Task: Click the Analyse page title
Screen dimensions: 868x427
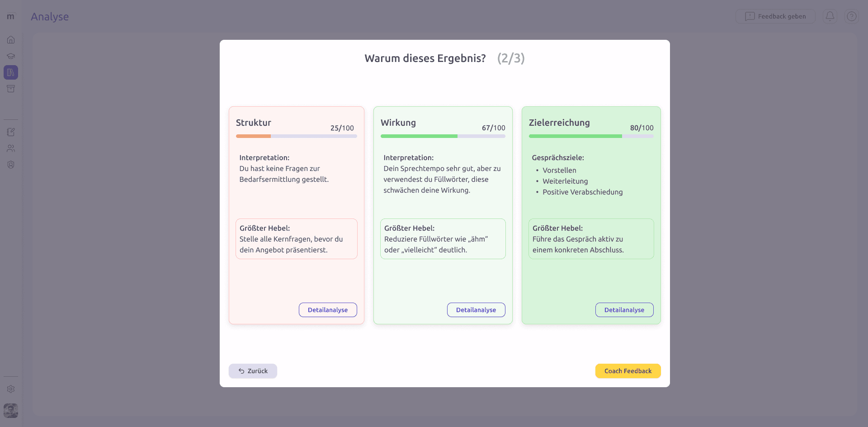Action: (x=50, y=17)
